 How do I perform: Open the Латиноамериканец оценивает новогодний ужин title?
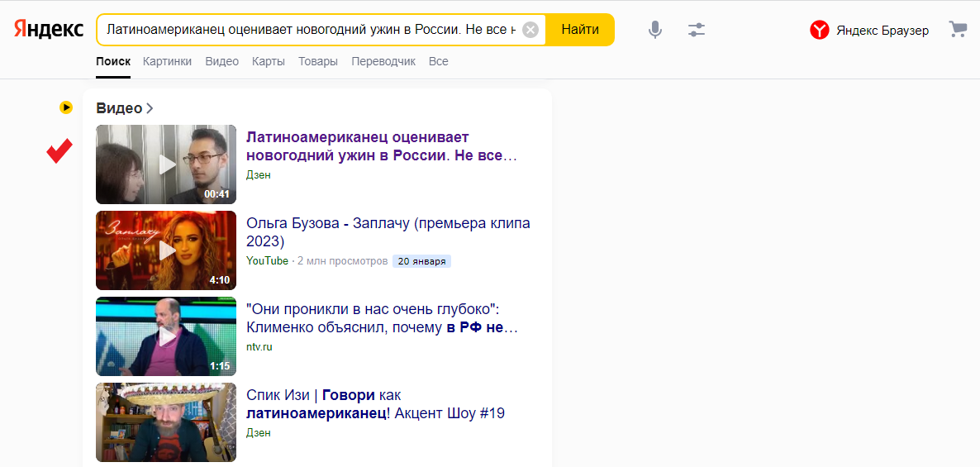point(382,146)
